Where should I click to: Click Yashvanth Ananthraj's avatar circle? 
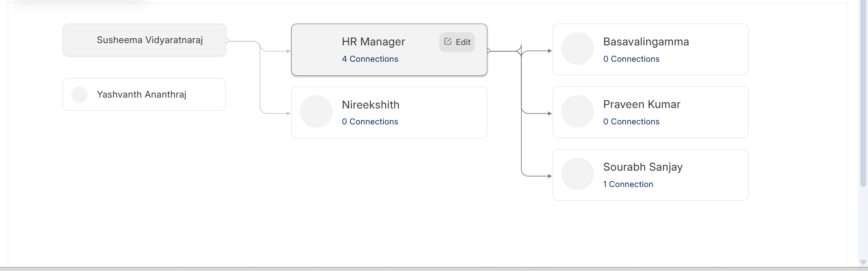point(79,94)
